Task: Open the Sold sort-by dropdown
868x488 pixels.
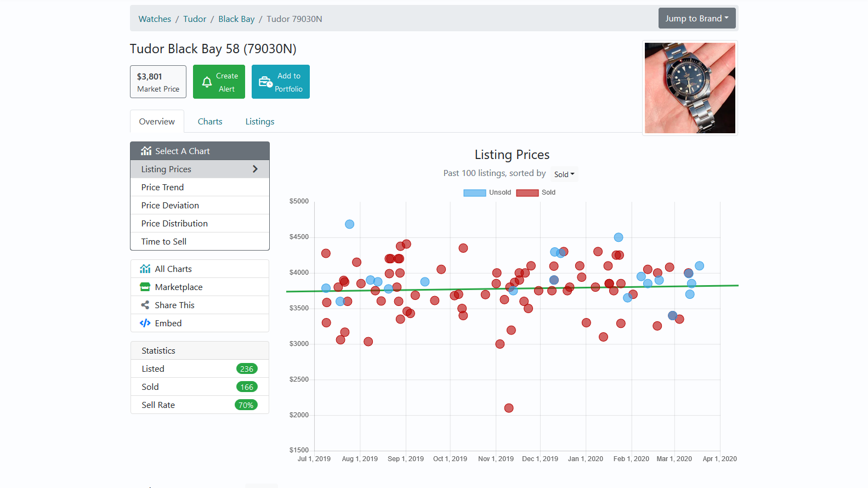Action: pyautogui.click(x=564, y=174)
